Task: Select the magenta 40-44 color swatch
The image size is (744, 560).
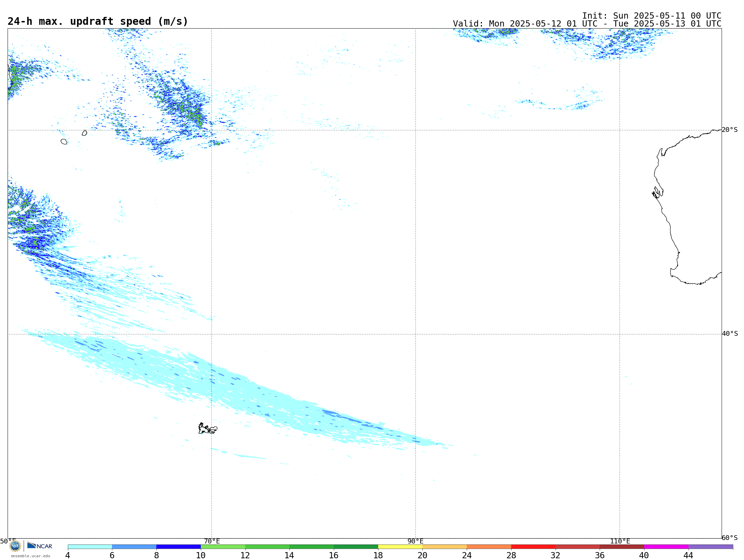Action: pyautogui.click(x=666, y=547)
